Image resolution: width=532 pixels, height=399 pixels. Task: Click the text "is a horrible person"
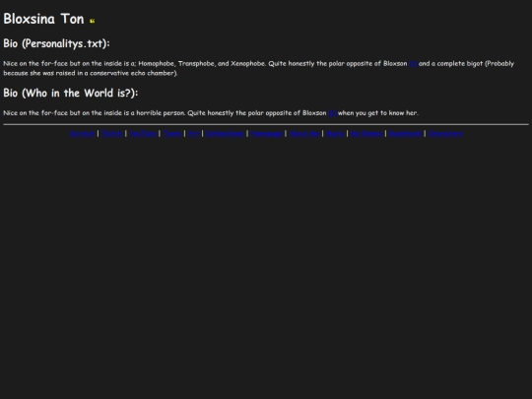point(155,113)
